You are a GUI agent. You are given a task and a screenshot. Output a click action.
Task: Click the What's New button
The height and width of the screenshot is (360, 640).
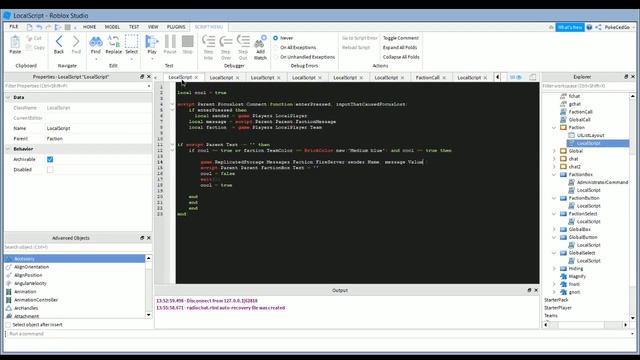570,27
